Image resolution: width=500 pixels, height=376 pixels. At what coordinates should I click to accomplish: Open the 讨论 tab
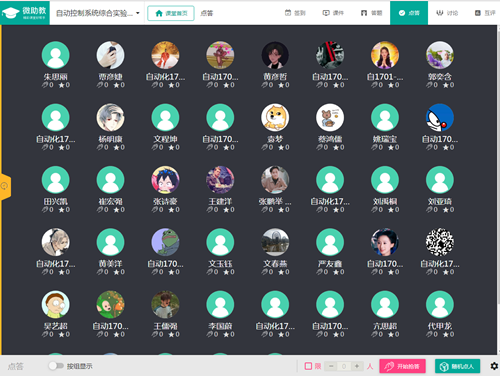[447, 13]
